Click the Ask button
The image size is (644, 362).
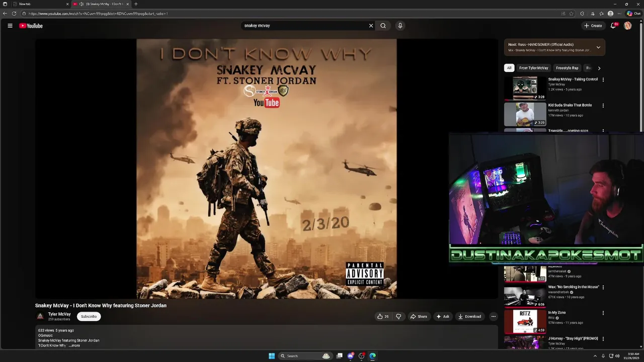pyautogui.click(x=443, y=317)
